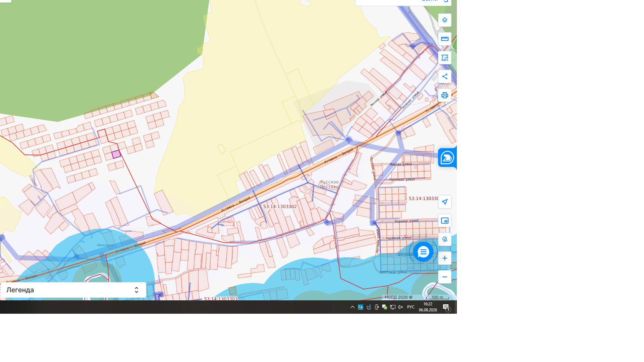Image resolution: width=644 pixels, height=362 pixels.
Task: Print the current map view
Action: coord(444,95)
